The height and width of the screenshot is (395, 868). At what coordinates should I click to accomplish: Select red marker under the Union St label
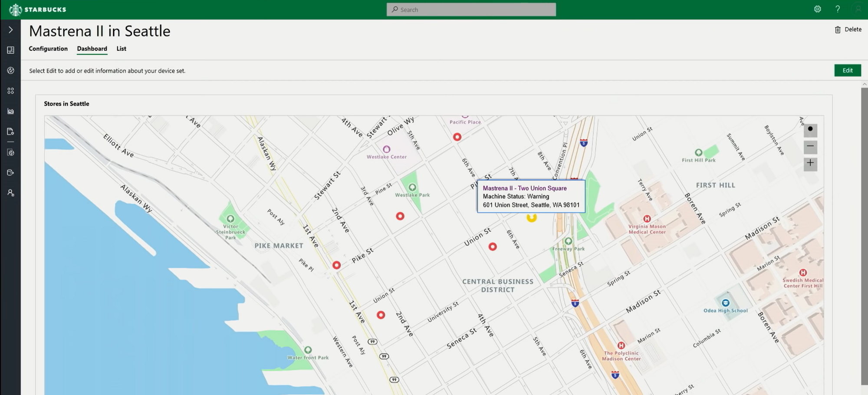point(493,247)
